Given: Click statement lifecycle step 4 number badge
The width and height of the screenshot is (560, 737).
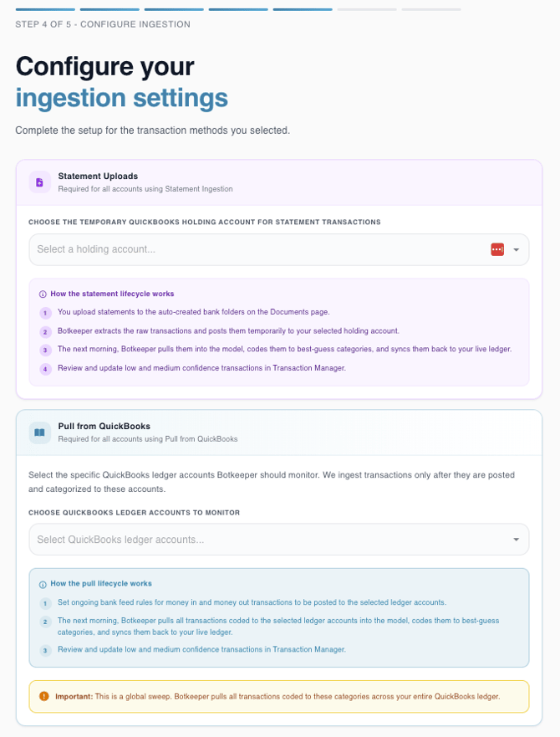Looking at the screenshot, I should [45, 369].
